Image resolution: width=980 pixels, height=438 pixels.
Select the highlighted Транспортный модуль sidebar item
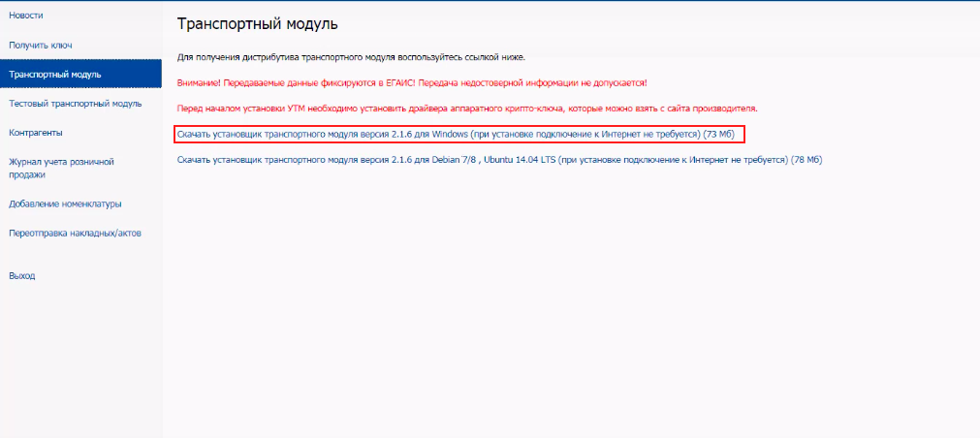pos(55,74)
